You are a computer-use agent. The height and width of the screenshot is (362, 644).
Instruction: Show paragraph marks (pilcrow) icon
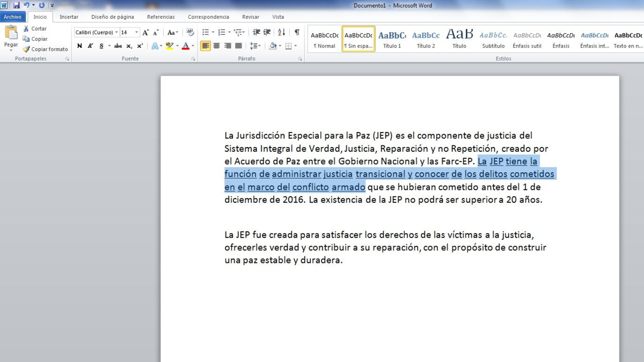tap(297, 33)
